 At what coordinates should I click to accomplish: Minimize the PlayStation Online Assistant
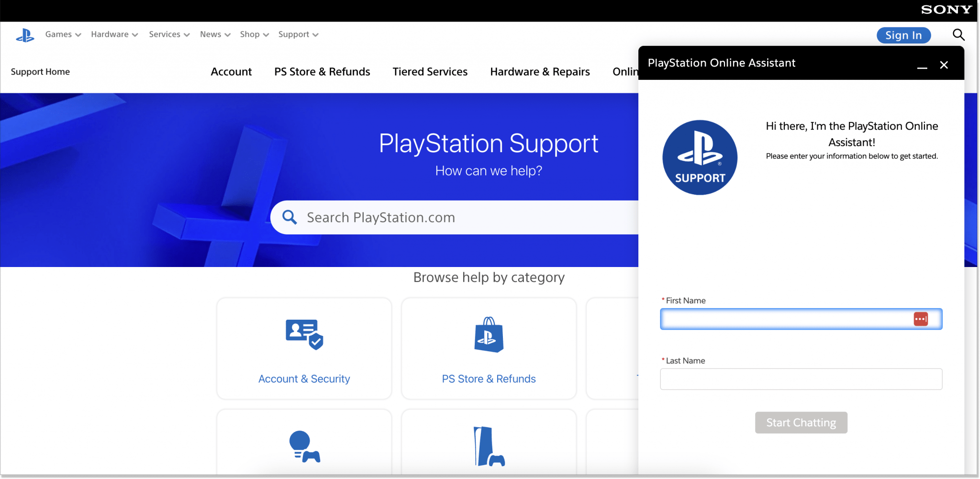pos(921,67)
